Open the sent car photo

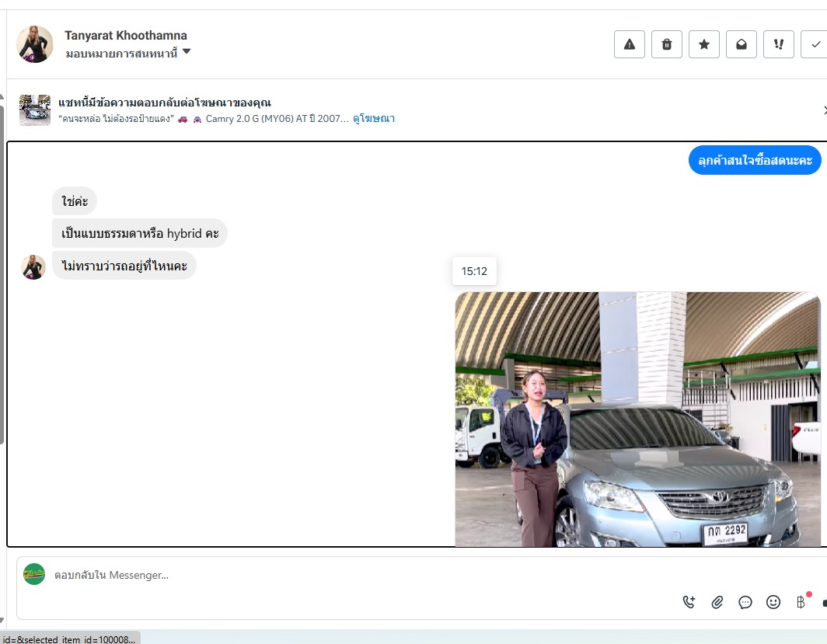coord(637,419)
